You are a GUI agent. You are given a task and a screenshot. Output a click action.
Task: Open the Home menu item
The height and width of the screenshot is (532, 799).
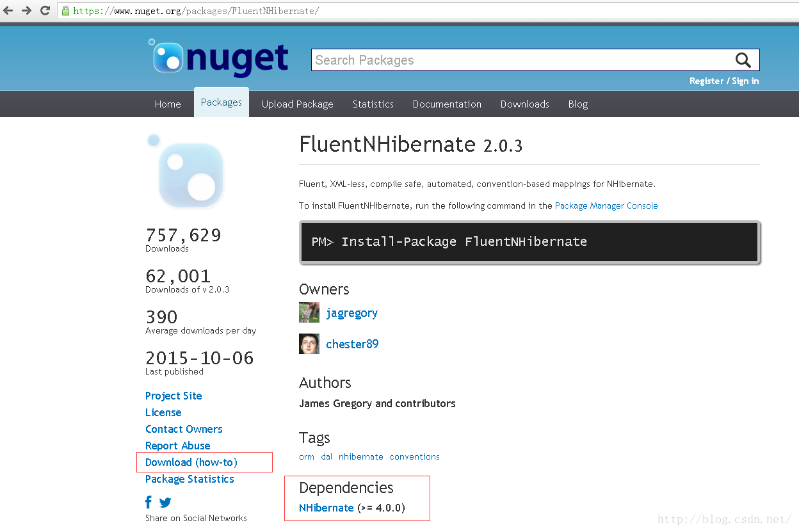pyautogui.click(x=168, y=104)
